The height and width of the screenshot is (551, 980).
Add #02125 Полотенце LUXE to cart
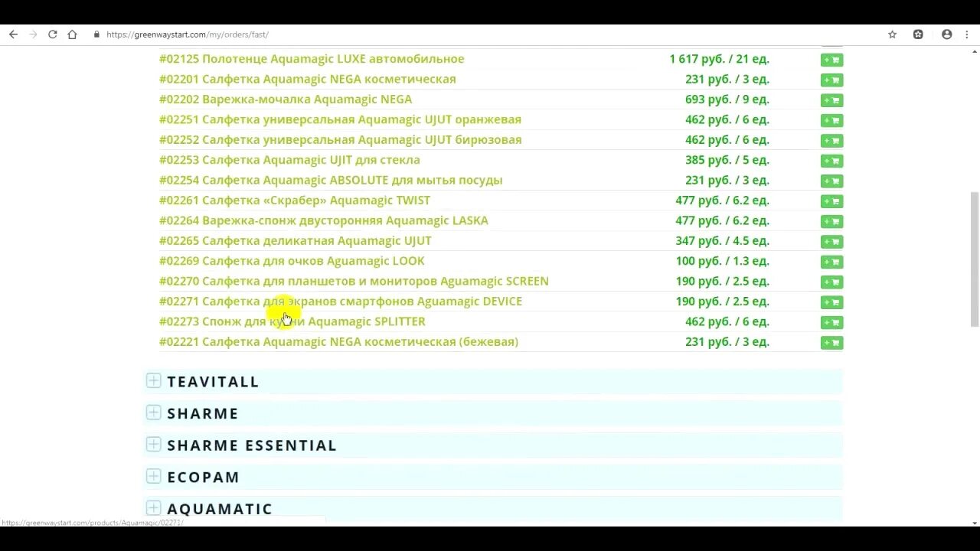(831, 60)
